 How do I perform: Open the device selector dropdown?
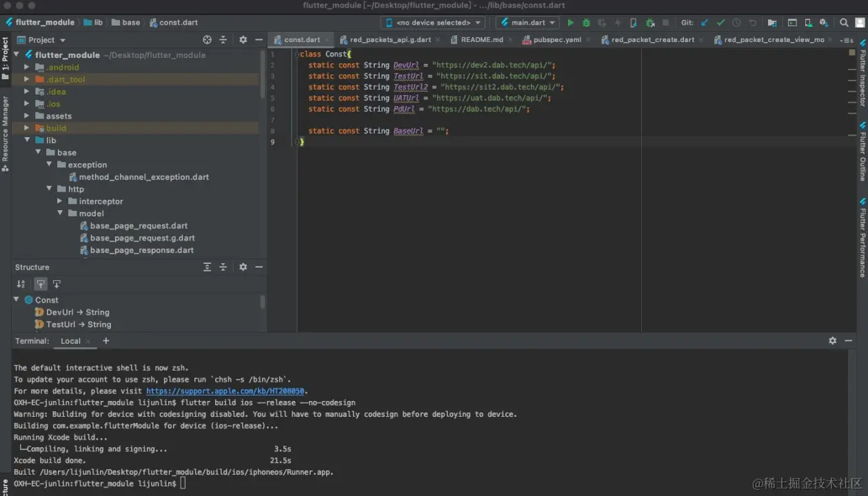pyautogui.click(x=433, y=23)
